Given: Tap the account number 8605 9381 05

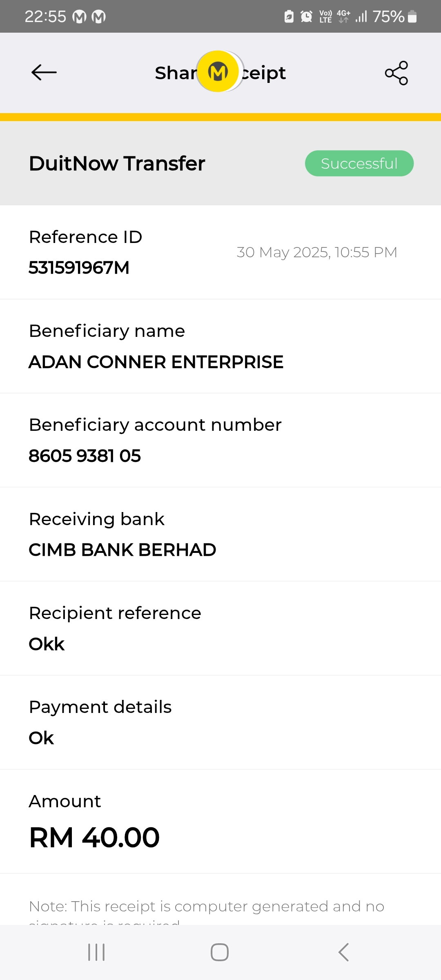Looking at the screenshot, I should (x=85, y=456).
